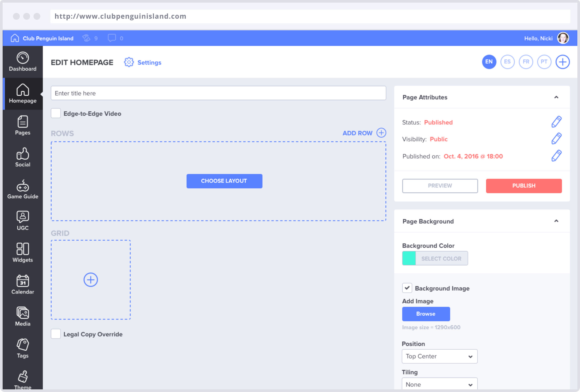Image resolution: width=580 pixels, height=392 pixels.
Task: Open the Settings link text
Action: coord(149,62)
